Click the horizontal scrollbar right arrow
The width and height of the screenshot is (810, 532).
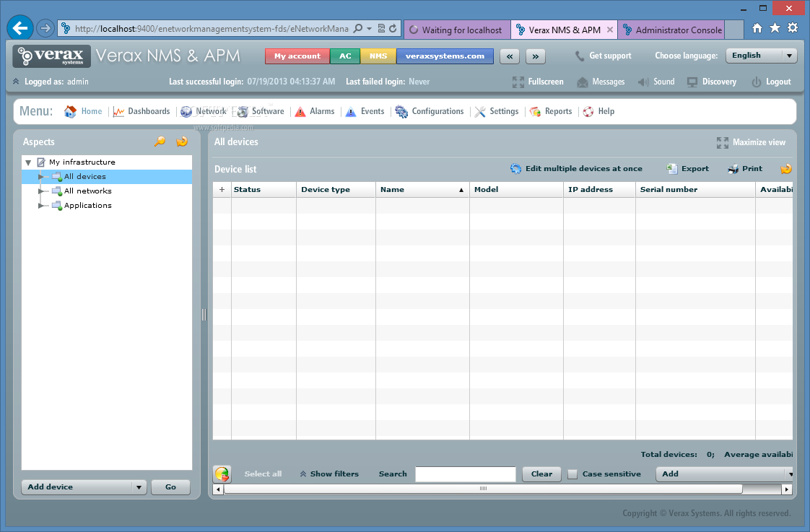(788, 489)
